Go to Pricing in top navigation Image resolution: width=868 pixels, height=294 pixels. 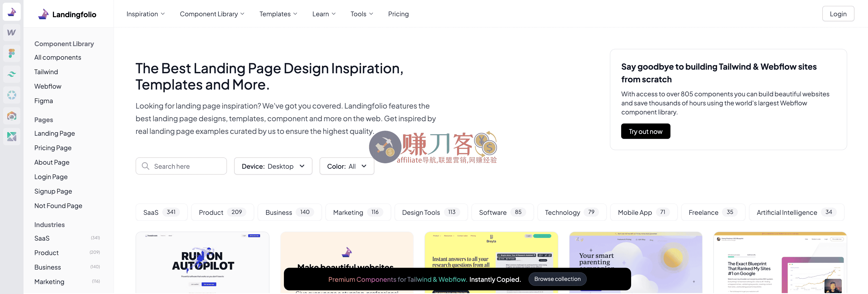pyautogui.click(x=398, y=14)
